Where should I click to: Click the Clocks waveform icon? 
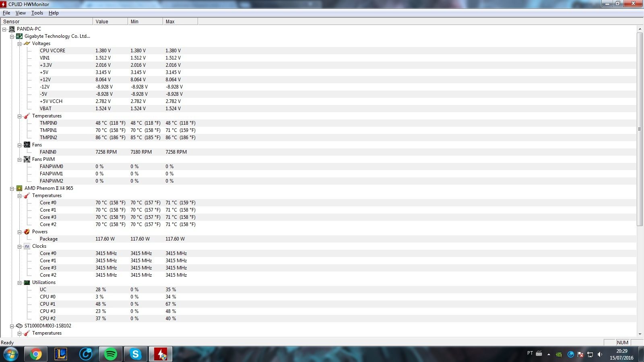pyautogui.click(x=27, y=246)
